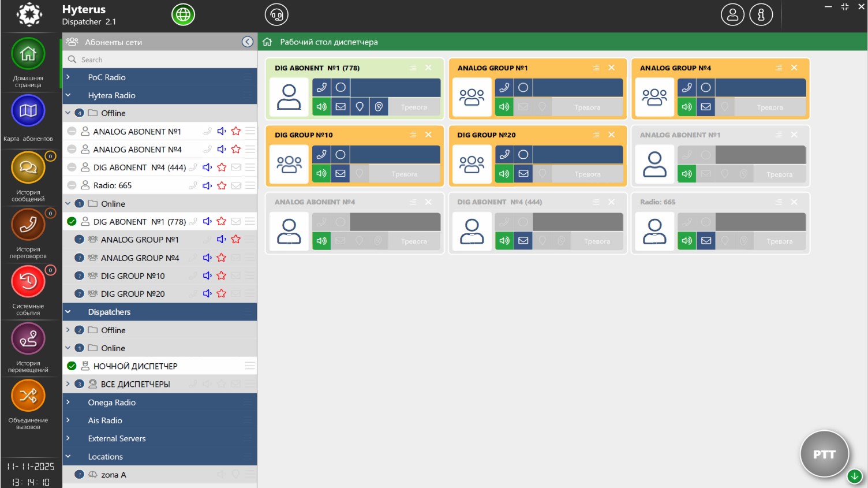
Task: Close the DIG GROUP №10 card
Action: (428, 135)
